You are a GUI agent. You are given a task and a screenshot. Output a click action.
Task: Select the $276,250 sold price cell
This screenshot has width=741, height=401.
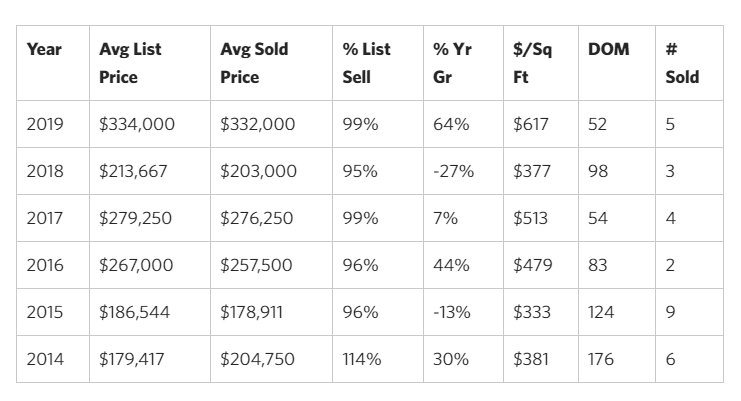257,218
